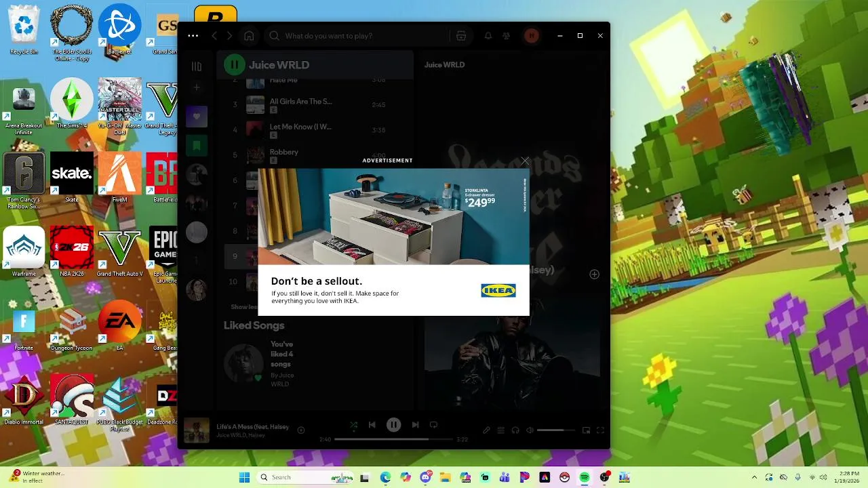
Task: Skip to the next track
Action: tap(415, 425)
